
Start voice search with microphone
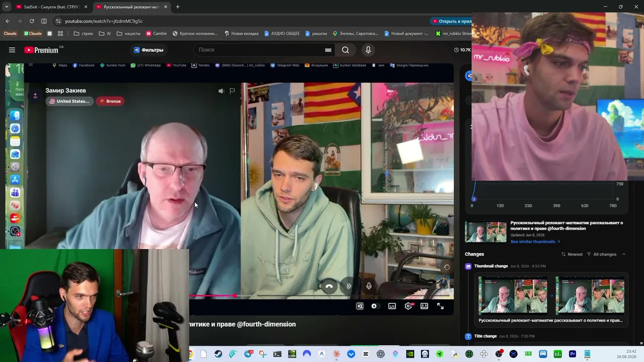pyautogui.click(x=368, y=50)
